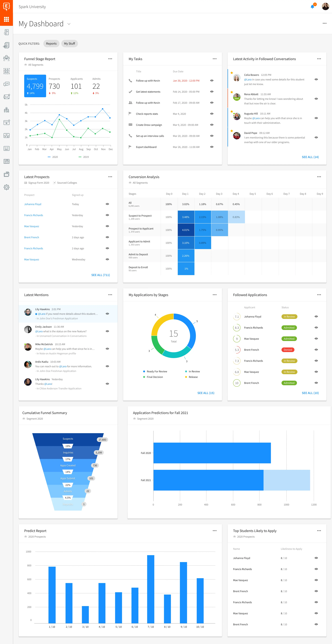
Task: See all 10 followed applications
Action: click(x=310, y=393)
